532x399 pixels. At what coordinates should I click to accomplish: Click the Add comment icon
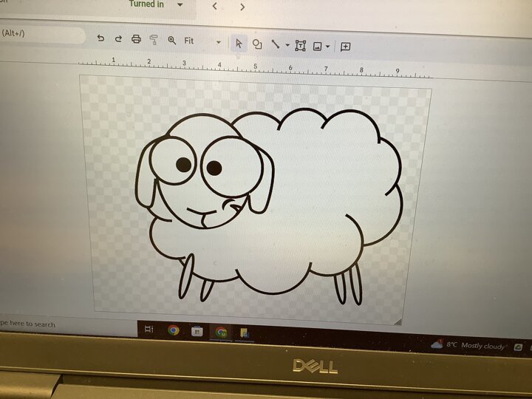[345, 47]
